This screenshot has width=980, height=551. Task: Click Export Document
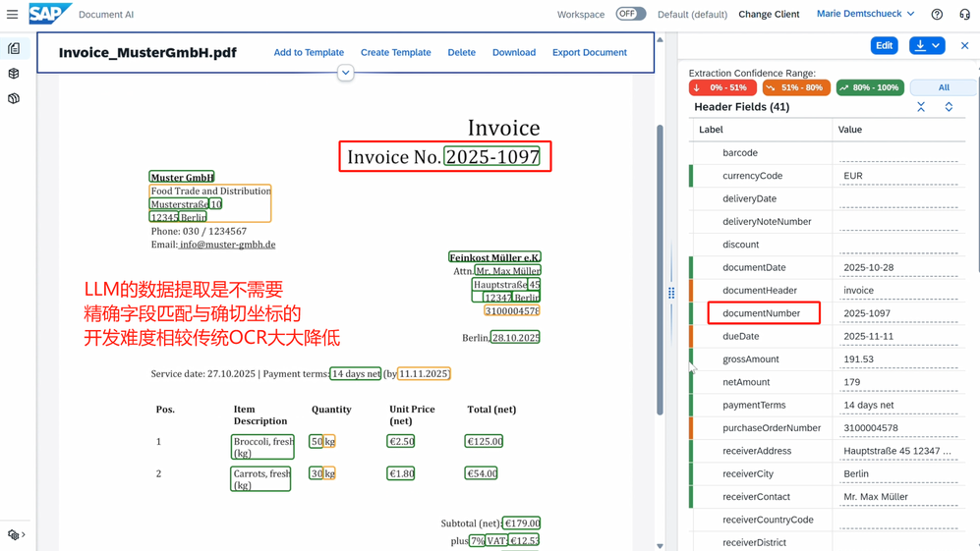pos(590,52)
